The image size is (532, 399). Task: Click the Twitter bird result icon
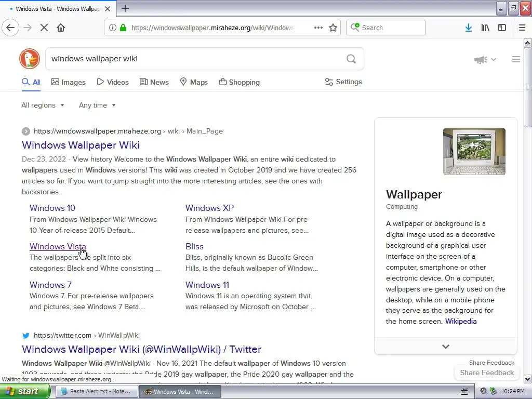26,336
